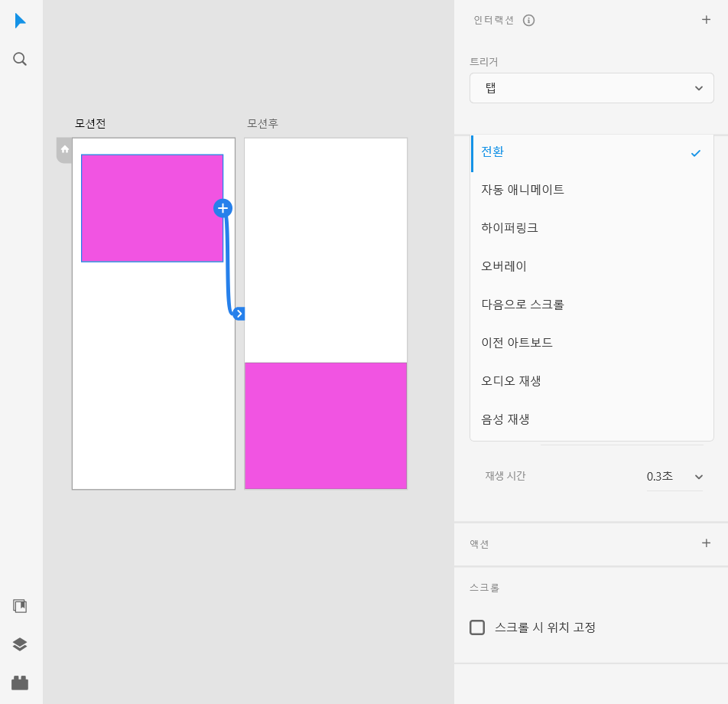This screenshot has width=728, height=704.
Task: Choose 오버레이 option
Action: (592, 266)
